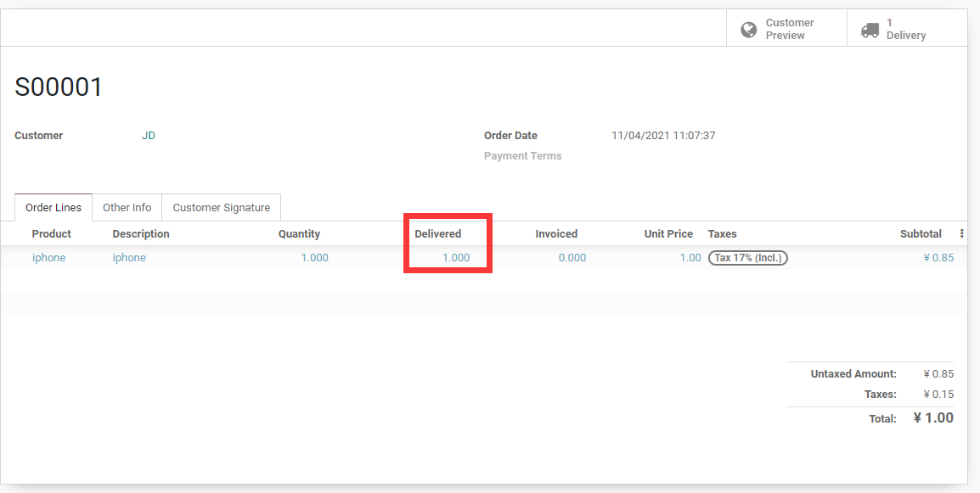Click iphone text in Description column

[x=129, y=257]
